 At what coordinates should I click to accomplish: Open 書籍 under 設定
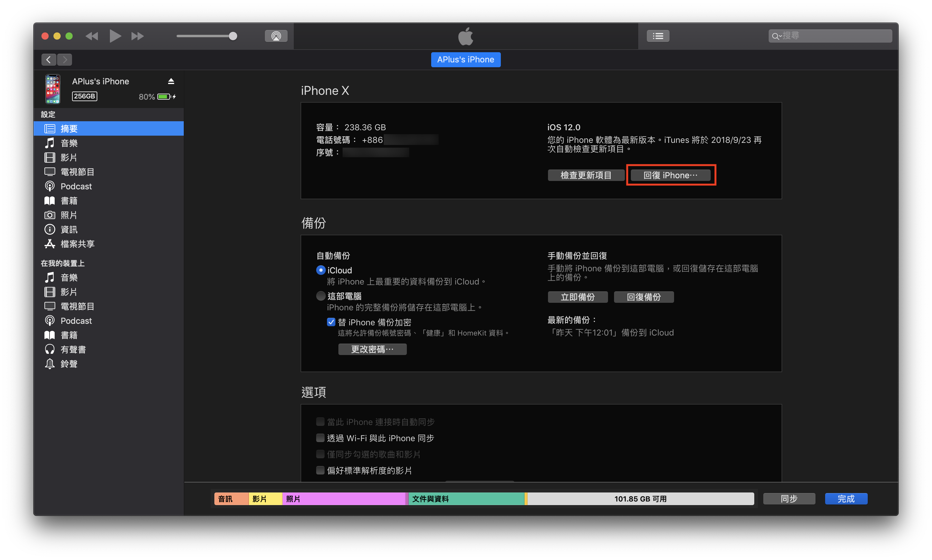coord(109,200)
